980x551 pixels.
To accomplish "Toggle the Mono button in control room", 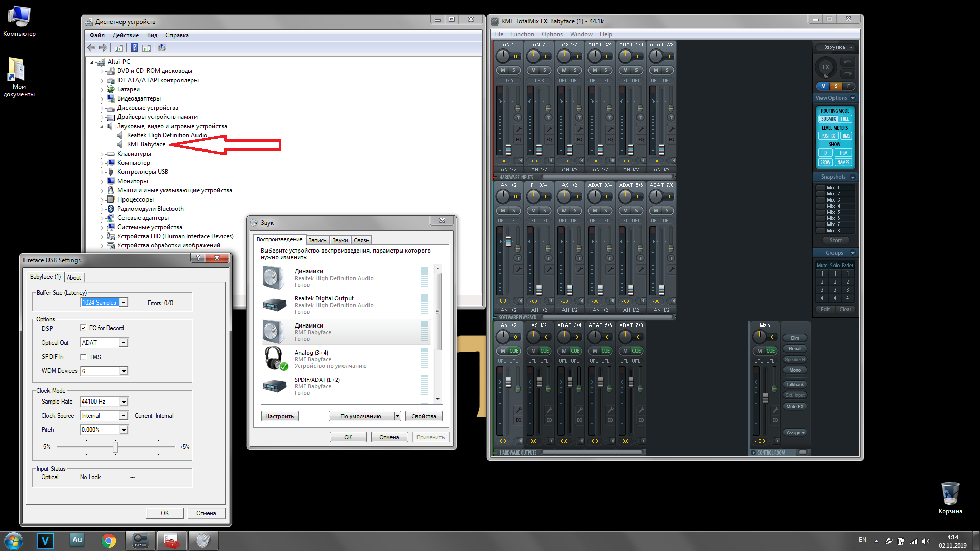I will click(x=795, y=370).
